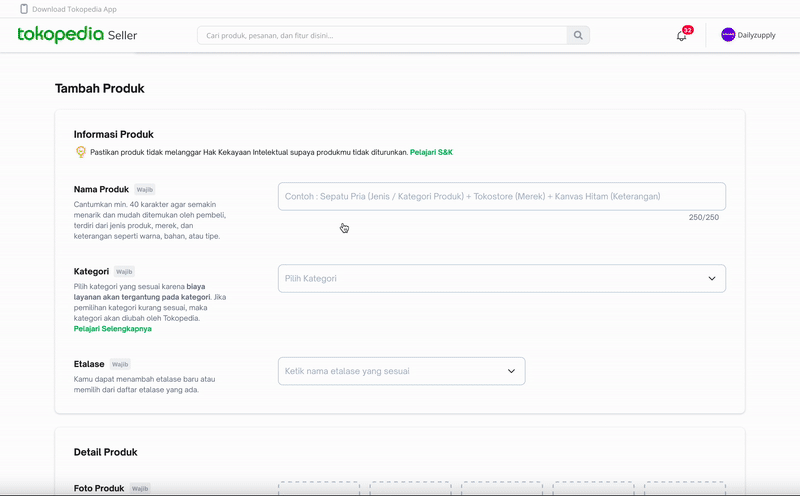This screenshot has width=800, height=496.
Task: Open the notifications bell with badge 32
Action: pyautogui.click(x=682, y=35)
